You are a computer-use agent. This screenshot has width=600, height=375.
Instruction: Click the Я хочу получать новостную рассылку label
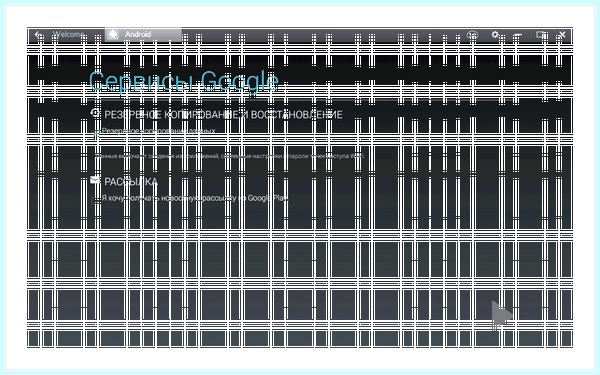195,198
